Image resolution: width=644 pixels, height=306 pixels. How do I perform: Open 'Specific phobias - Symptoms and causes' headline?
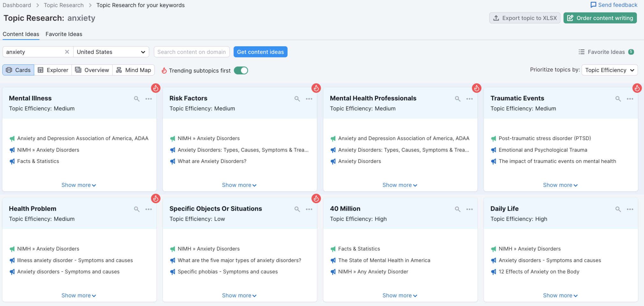[228, 272]
